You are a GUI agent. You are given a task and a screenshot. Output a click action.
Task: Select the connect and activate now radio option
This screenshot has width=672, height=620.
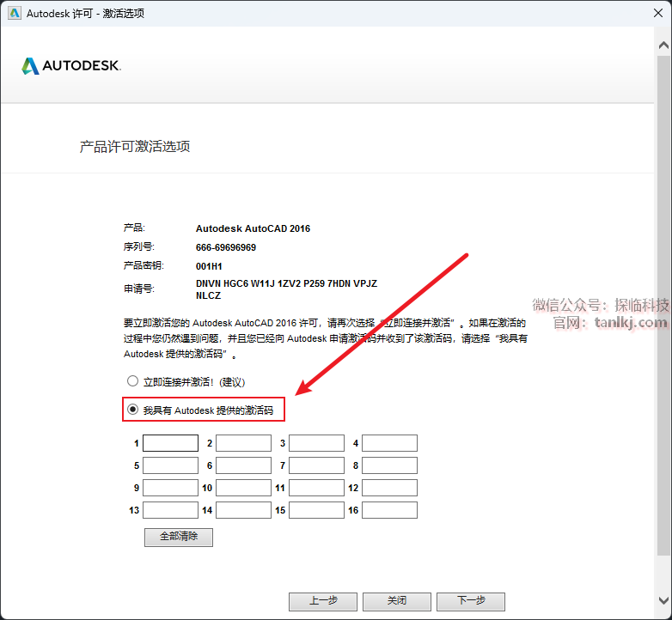[132, 381]
